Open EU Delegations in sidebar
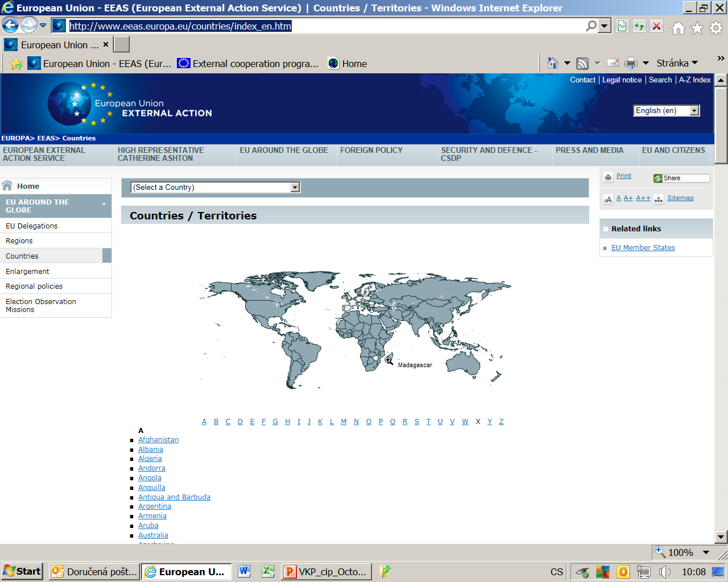The width and height of the screenshot is (728, 582). point(32,226)
